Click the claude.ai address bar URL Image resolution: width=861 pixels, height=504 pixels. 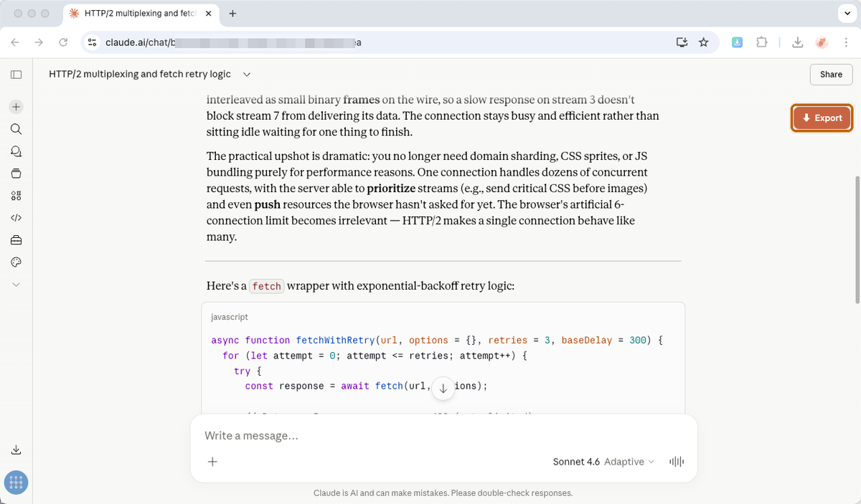click(x=233, y=43)
